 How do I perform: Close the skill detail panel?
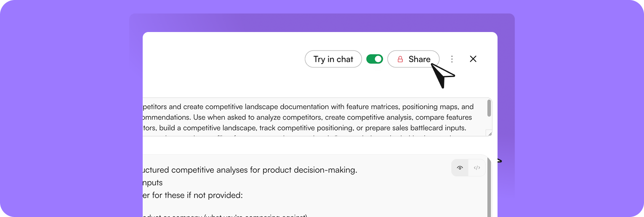(x=473, y=59)
